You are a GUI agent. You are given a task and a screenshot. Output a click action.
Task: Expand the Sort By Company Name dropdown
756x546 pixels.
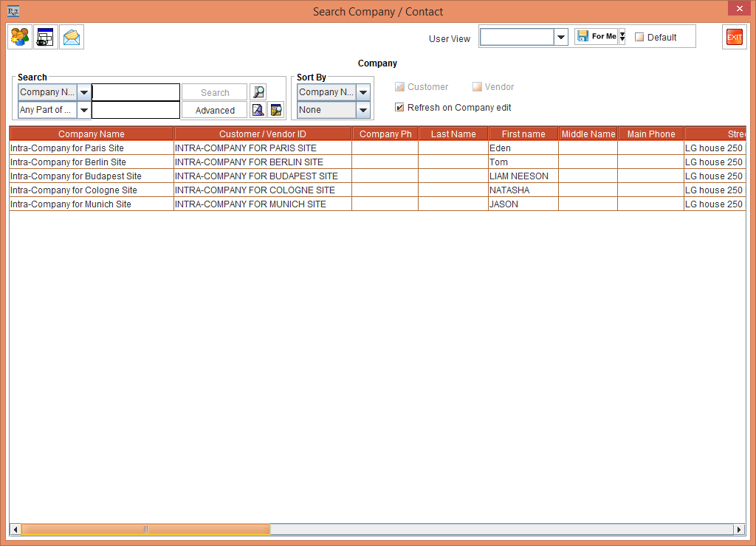[362, 92]
